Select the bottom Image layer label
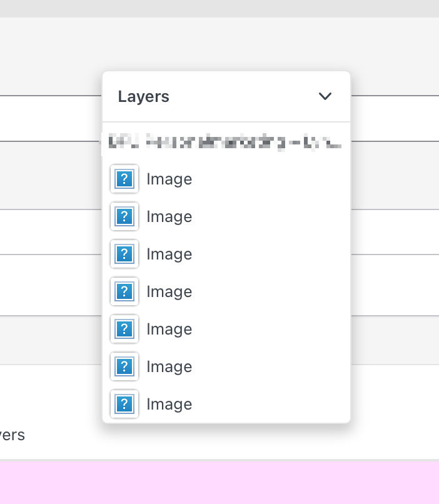The height and width of the screenshot is (504, 439). [x=169, y=405]
